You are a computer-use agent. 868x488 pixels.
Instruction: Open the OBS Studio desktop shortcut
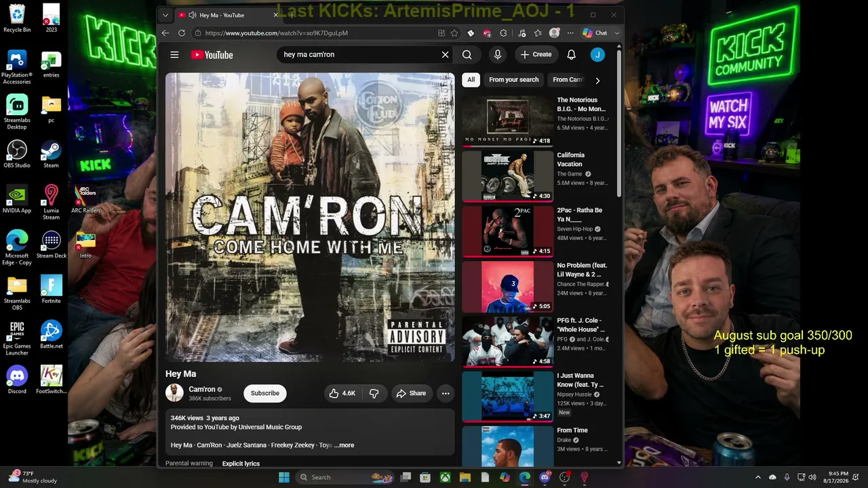click(x=17, y=154)
